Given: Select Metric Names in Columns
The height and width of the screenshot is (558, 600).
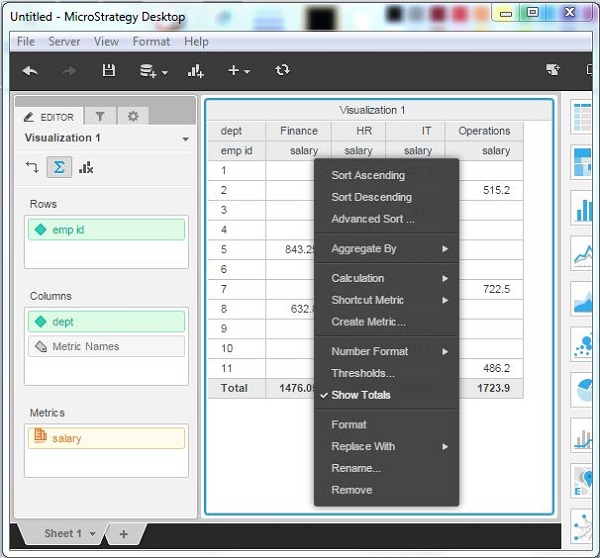Looking at the screenshot, I should click(106, 346).
